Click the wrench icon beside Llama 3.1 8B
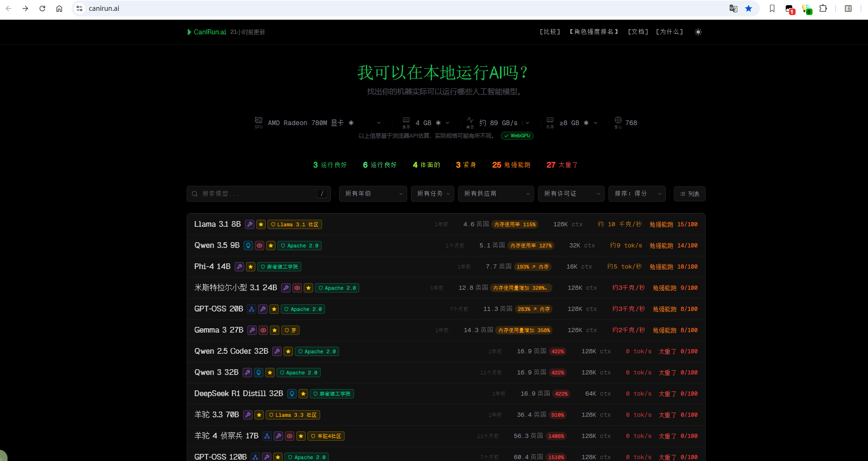Image resolution: width=868 pixels, height=461 pixels. pos(250,224)
